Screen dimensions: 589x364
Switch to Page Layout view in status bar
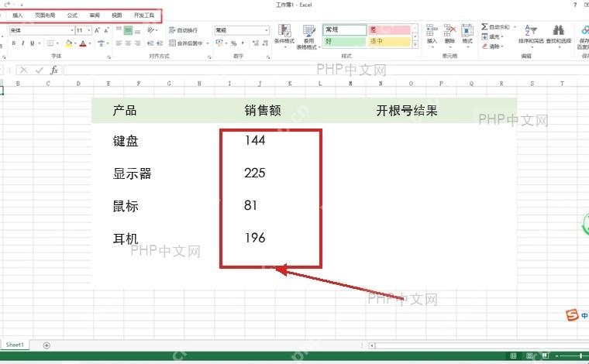point(529,355)
